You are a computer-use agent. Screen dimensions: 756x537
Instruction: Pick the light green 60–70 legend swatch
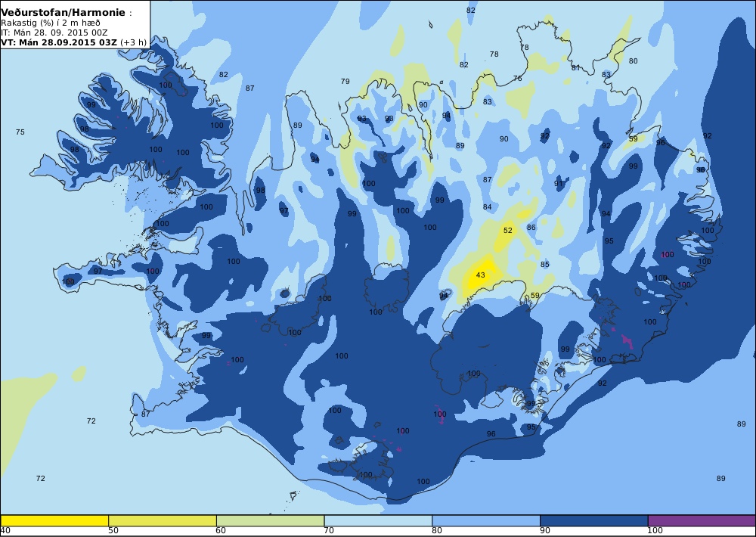point(271,520)
